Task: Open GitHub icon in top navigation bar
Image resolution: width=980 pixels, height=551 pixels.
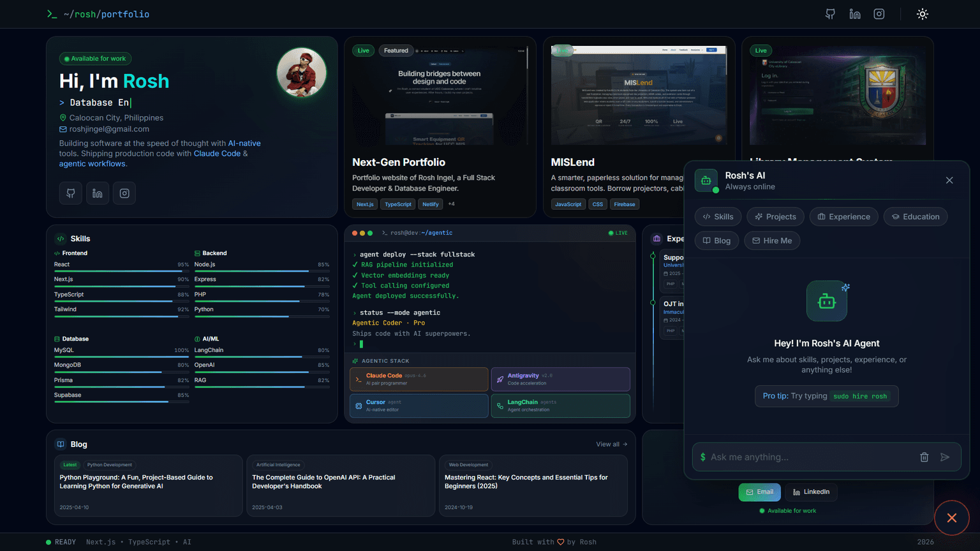Action: point(830,14)
